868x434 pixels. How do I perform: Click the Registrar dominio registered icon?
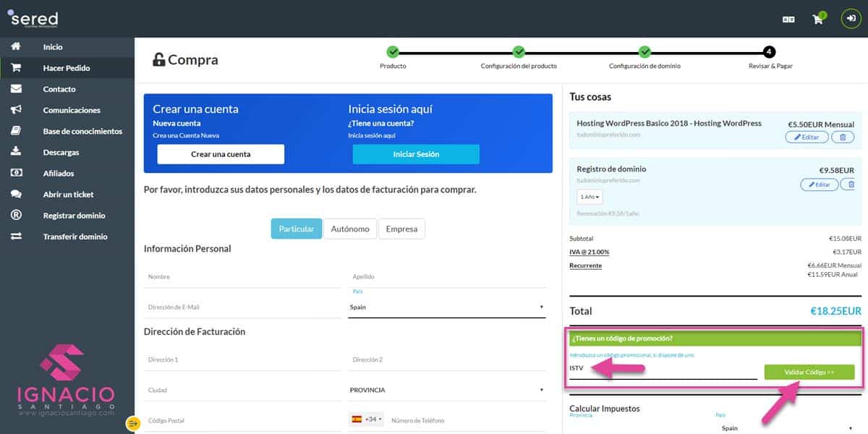click(16, 215)
